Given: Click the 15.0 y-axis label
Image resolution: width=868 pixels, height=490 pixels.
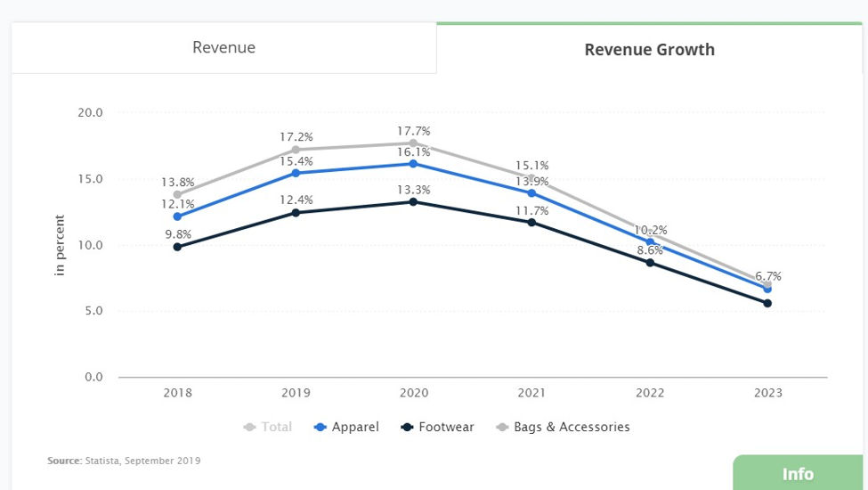Looking at the screenshot, I should [90, 179].
